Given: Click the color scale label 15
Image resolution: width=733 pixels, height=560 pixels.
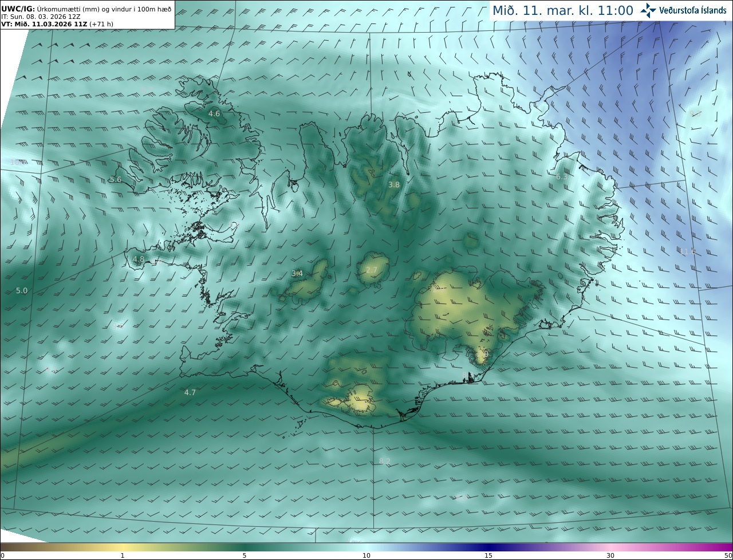Looking at the screenshot, I should click(x=488, y=555).
